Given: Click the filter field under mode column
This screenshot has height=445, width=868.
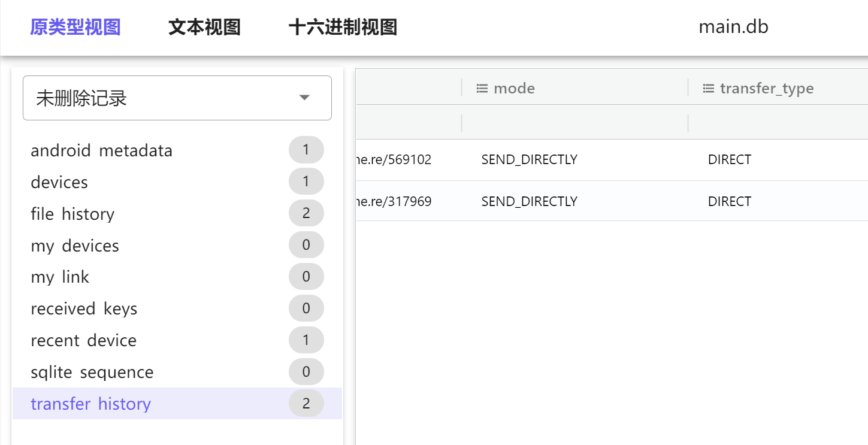Looking at the screenshot, I should [574, 123].
